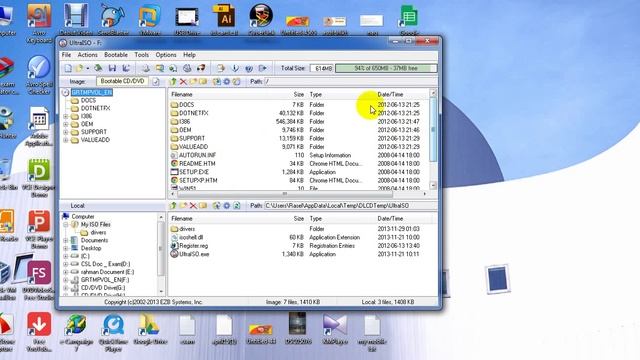The image size is (640, 360).
Task: Collapse the My ISO Files node
Action: pos(66,224)
